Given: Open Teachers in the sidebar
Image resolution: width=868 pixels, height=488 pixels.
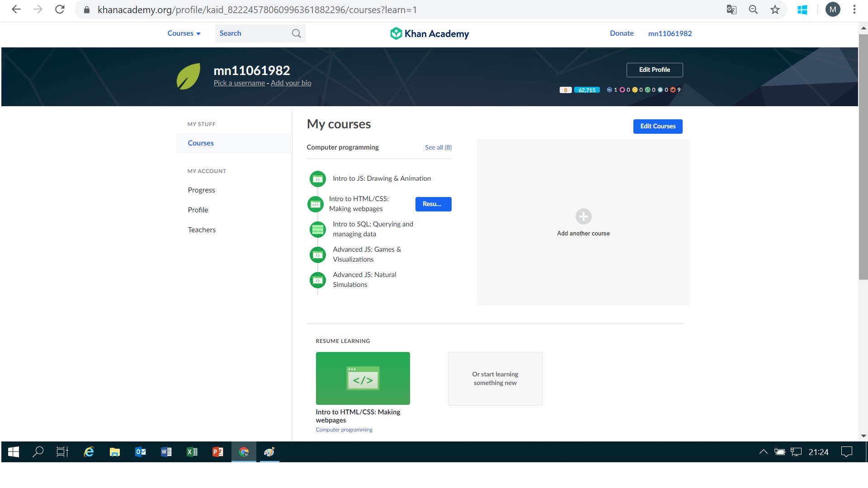Looking at the screenshot, I should (202, 230).
